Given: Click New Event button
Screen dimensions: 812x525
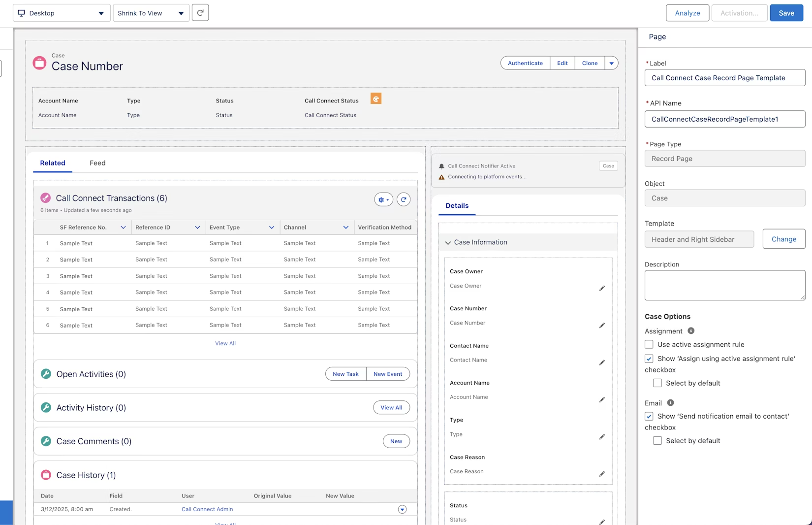Looking at the screenshot, I should click(x=388, y=374).
